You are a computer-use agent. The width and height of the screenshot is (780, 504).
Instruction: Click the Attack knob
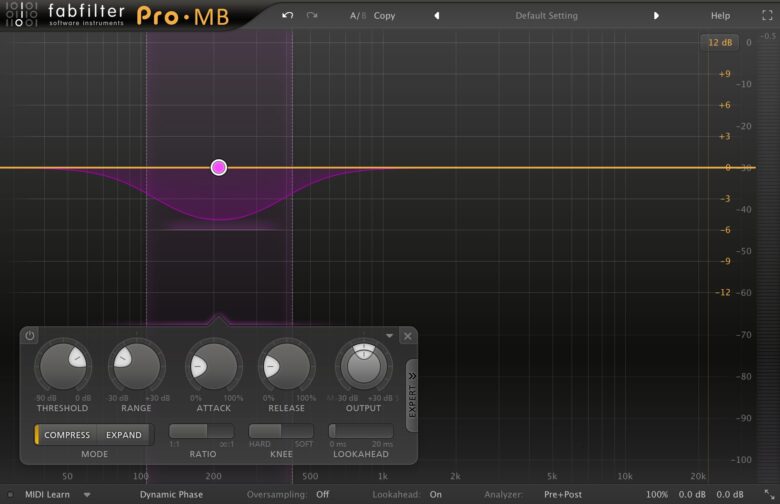[x=214, y=367]
